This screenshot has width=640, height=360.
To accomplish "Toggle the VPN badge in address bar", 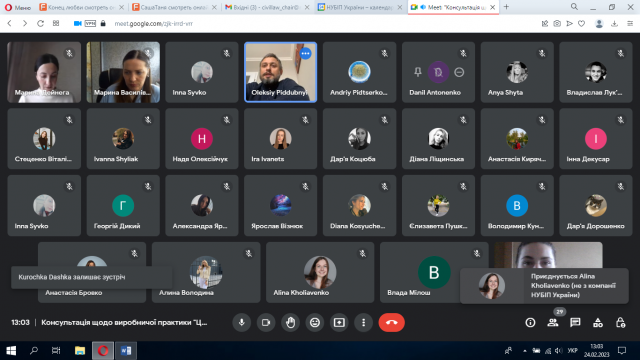I will pyautogui.click(x=90, y=24).
